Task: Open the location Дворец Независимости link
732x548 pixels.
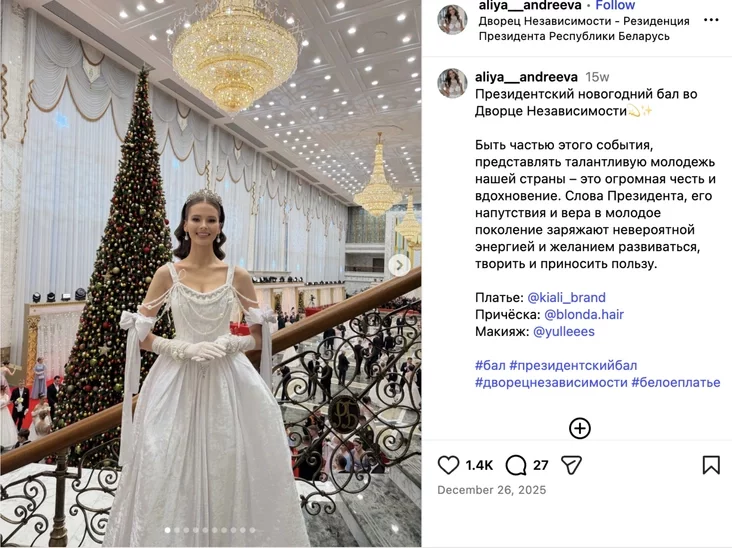Action: [x=584, y=28]
